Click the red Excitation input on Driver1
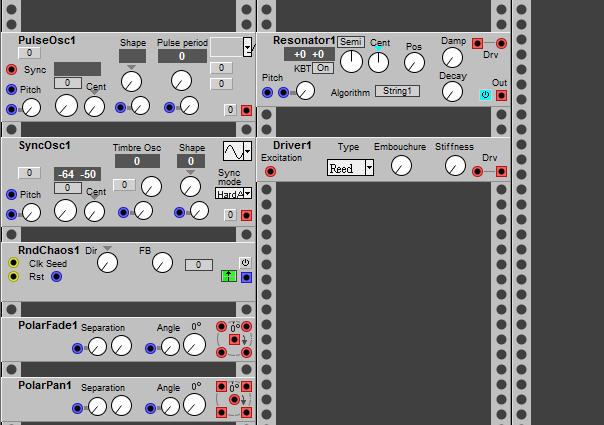 [270, 172]
